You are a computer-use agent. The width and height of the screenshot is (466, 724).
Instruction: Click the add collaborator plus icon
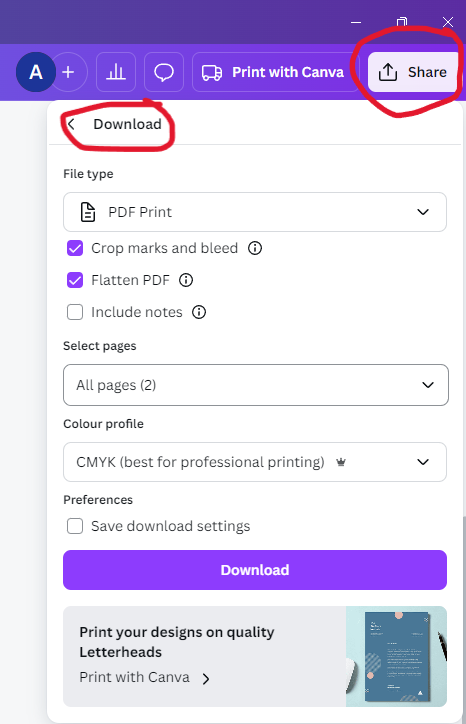pos(68,72)
